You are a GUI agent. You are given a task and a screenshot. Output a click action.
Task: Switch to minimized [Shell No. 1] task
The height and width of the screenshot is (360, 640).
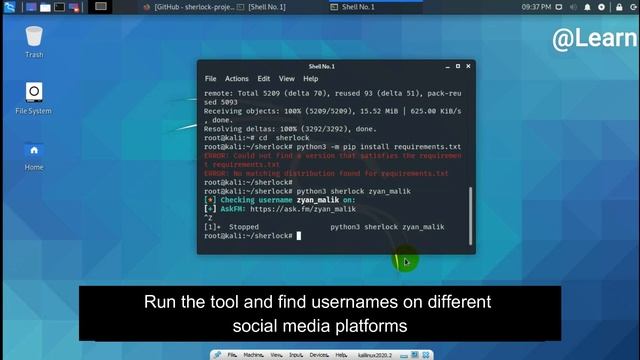[x=262, y=7]
